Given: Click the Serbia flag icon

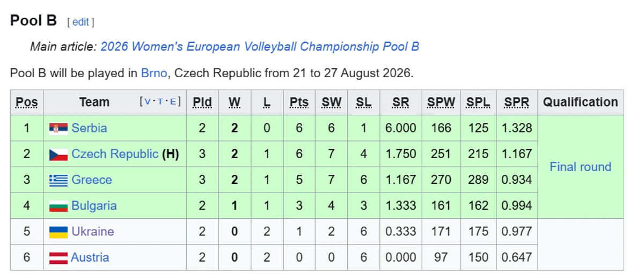Looking at the screenshot, I should tap(58, 128).
